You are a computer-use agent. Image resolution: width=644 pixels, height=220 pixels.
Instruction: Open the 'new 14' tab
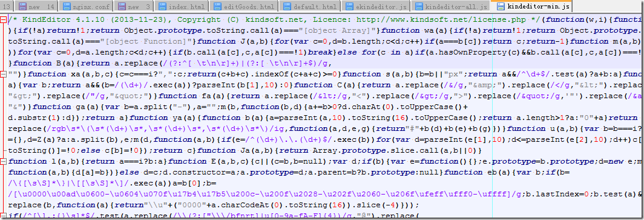[36, 7]
